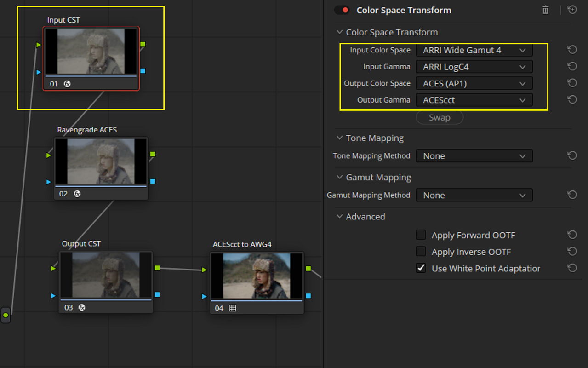This screenshot has height=368, width=588.
Task: Select the Input CST node thumbnail
Action: 91,51
